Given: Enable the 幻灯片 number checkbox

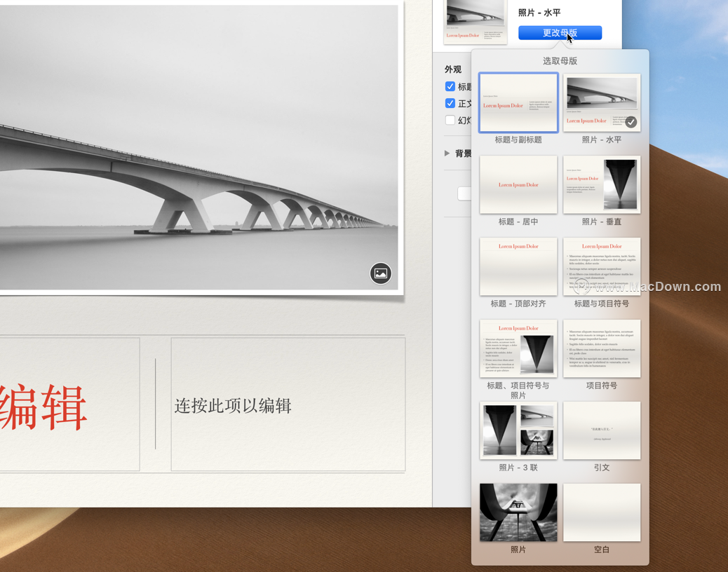Looking at the screenshot, I should click(450, 120).
